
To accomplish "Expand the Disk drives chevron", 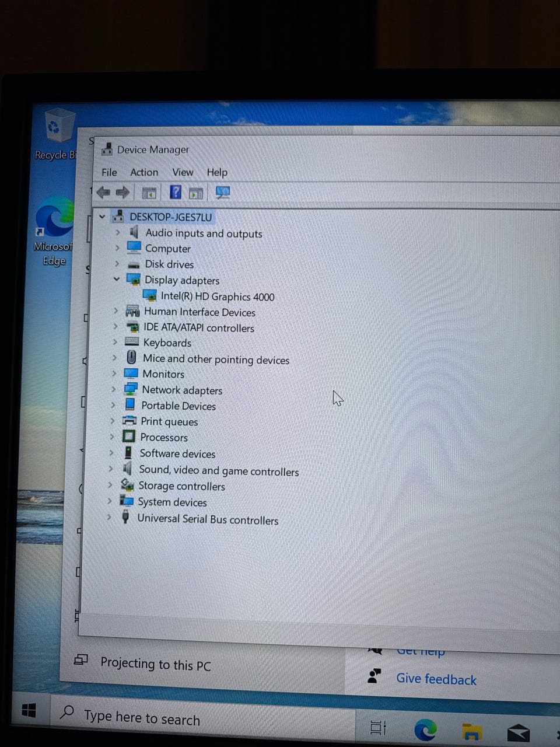I will pyautogui.click(x=117, y=264).
